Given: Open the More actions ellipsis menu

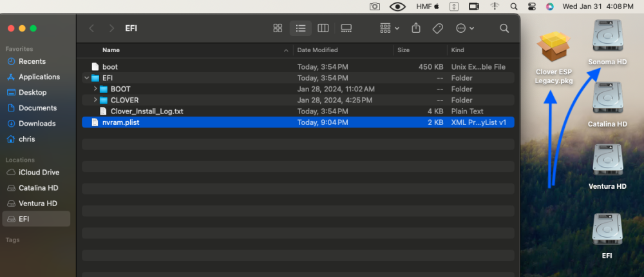Looking at the screenshot, I should tap(465, 28).
